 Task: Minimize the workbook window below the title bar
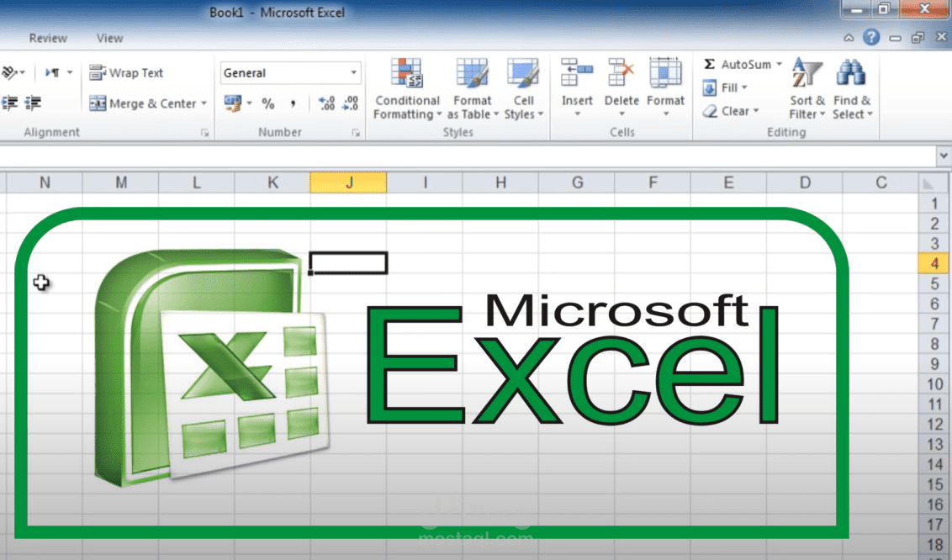(x=895, y=38)
